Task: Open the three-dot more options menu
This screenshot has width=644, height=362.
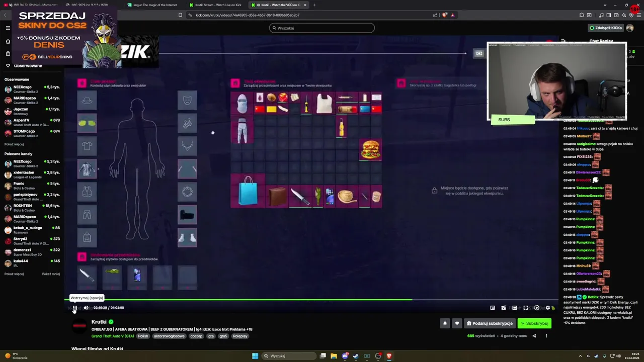Action: coord(546,336)
